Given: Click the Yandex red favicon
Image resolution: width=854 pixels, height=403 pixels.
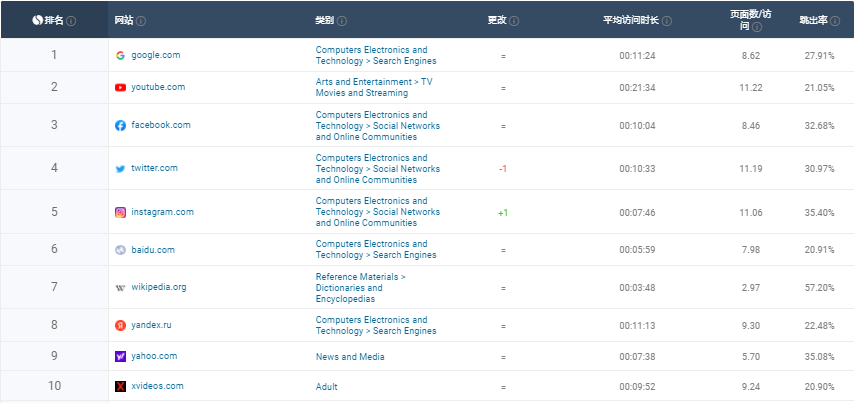Looking at the screenshot, I should (120, 325).
